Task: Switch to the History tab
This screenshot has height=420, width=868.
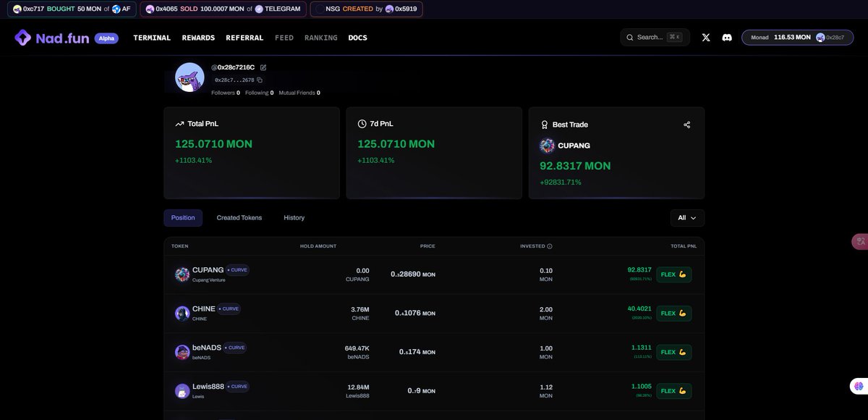Action: (x=294, y=218)
